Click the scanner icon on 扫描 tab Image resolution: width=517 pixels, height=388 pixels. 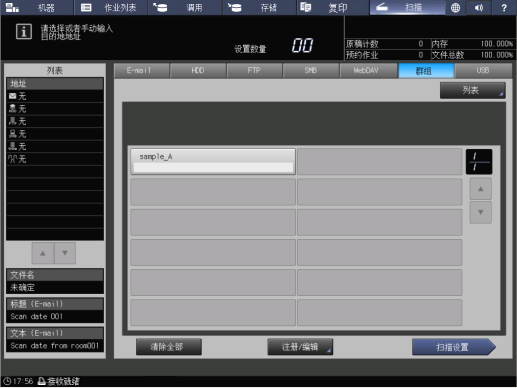[382, 7]
